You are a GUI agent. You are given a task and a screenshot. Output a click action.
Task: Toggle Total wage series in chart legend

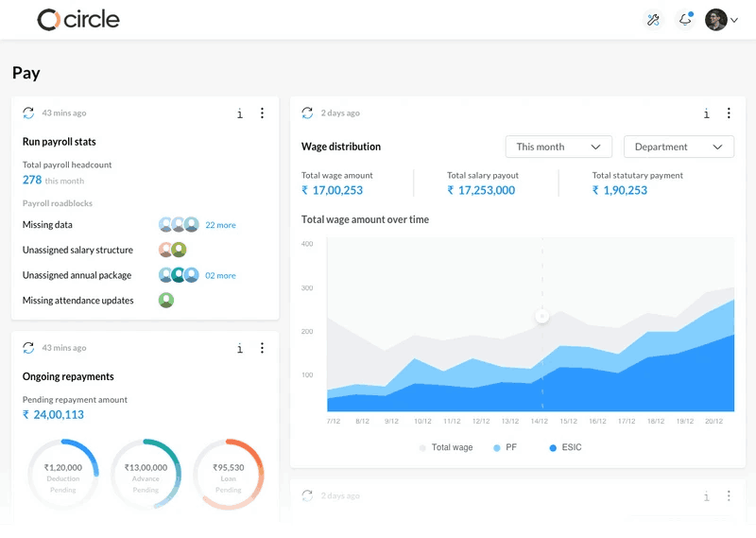point(446,448)
